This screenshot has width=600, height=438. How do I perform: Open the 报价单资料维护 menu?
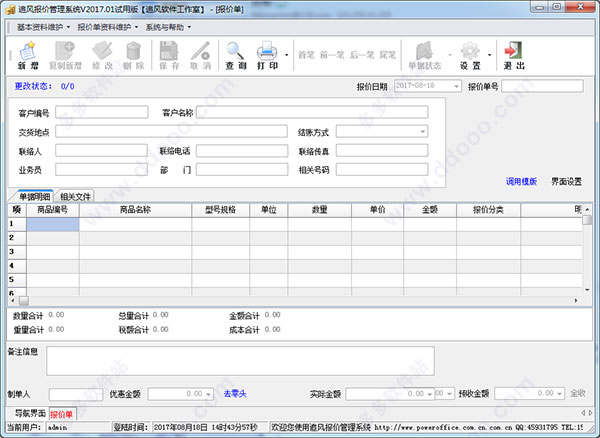click(108, 27)
